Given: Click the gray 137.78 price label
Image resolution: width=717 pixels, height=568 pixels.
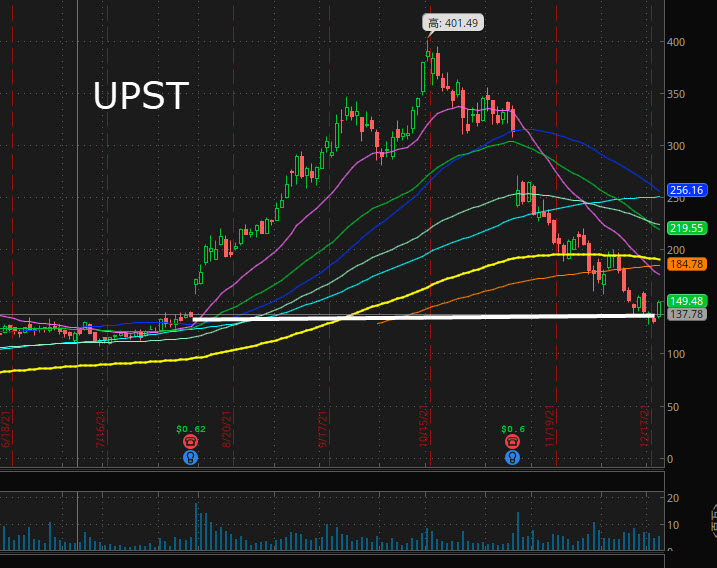Looking at the screenshot, I should [x=687, y=314].
